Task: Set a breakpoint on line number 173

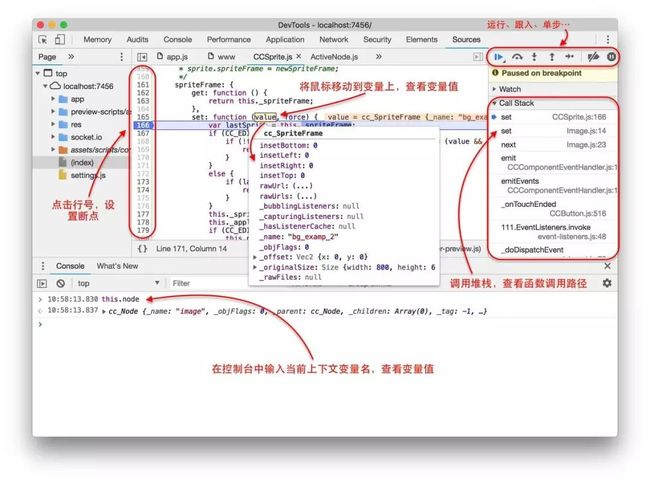Action: [x=143, y=182]
